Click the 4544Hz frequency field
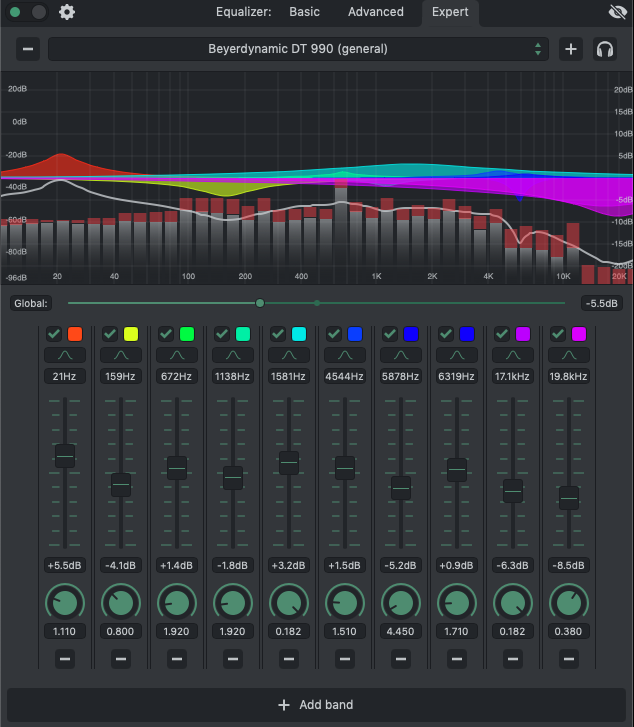634x727 pixels. pyautogui.click(x=345, y=376)
